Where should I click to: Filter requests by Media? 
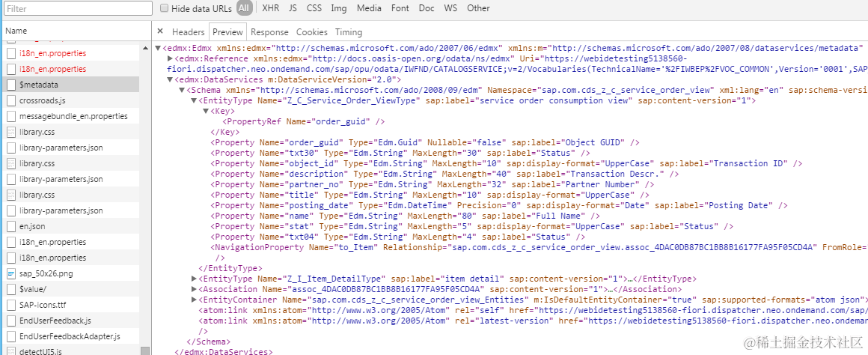[x=369, y=8]
